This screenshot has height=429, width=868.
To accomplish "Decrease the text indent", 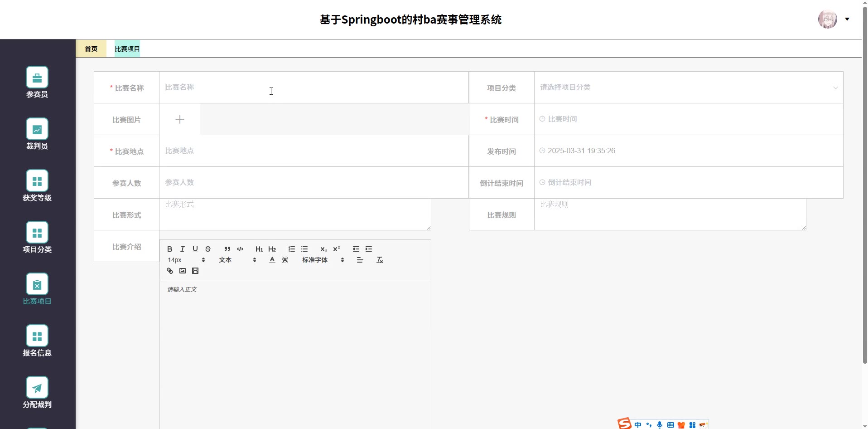I will [x=356, y=249].
